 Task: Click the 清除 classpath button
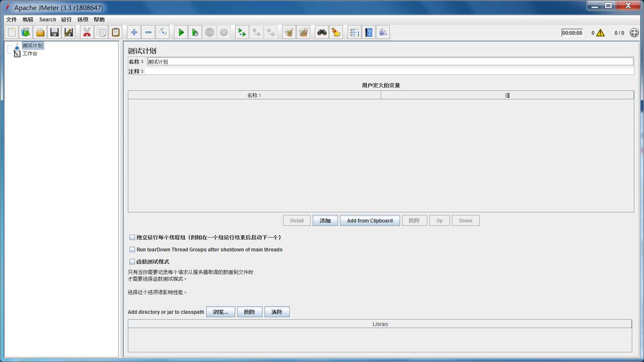(277, 312)
